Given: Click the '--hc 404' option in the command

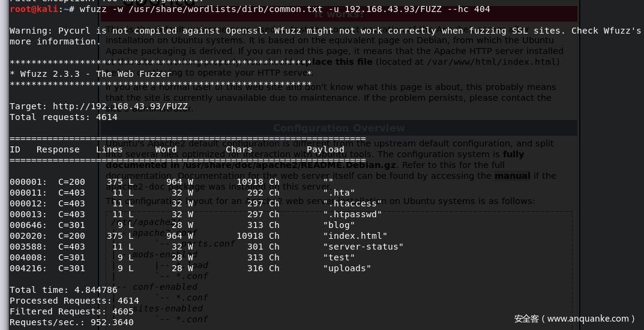Looking at the screenshot, I should tap(468, 9).
